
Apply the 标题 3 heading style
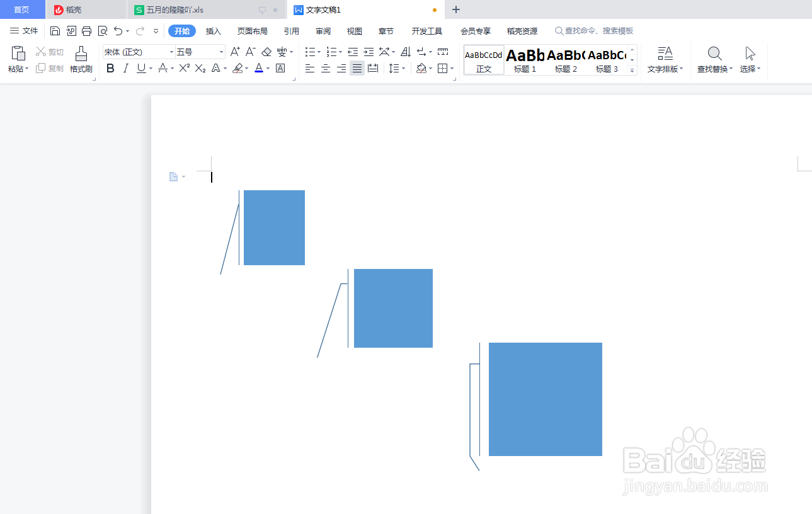(607, 60)
